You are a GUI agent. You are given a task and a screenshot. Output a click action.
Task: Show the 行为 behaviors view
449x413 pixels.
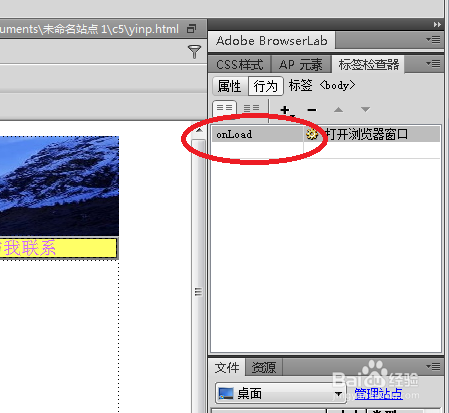click(x=266, y=86)
